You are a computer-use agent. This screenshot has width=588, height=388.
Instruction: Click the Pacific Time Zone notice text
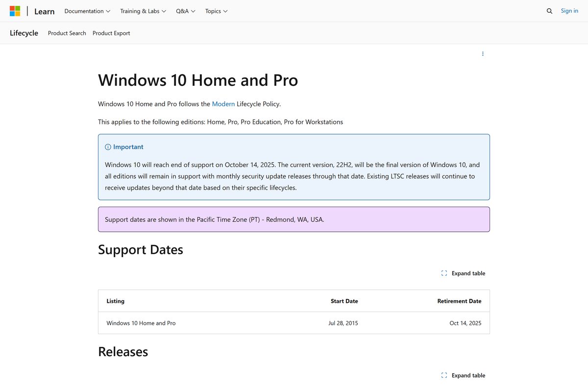coord(215,219)
